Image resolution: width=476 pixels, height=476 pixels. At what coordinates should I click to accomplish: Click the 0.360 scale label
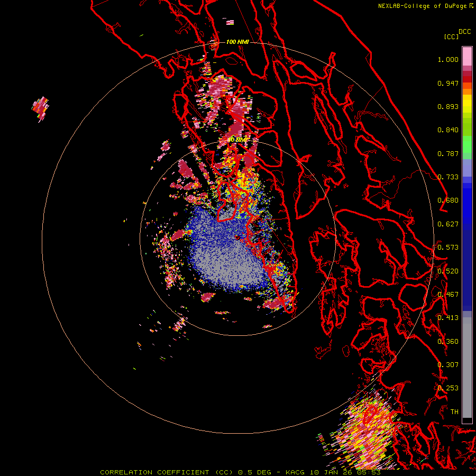(x=448, y=341)
